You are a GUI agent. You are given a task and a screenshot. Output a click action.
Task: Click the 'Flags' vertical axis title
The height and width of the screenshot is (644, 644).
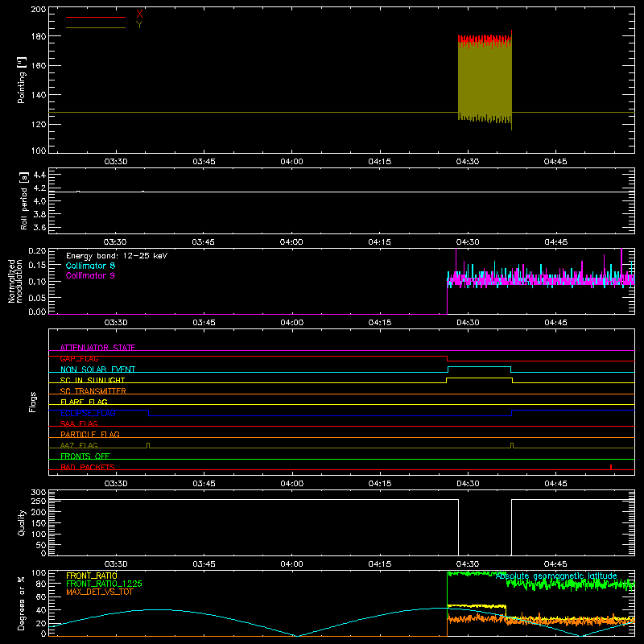tap(33, 402)
